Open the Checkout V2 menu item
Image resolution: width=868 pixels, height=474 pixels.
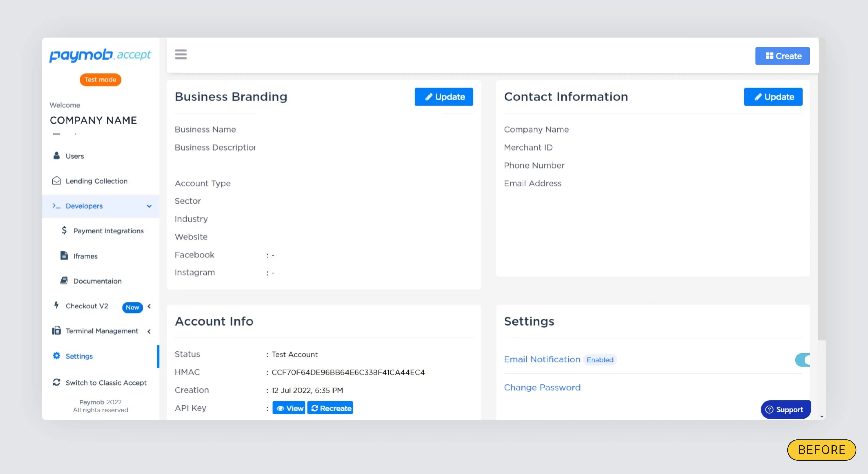(x=87, y=306)
